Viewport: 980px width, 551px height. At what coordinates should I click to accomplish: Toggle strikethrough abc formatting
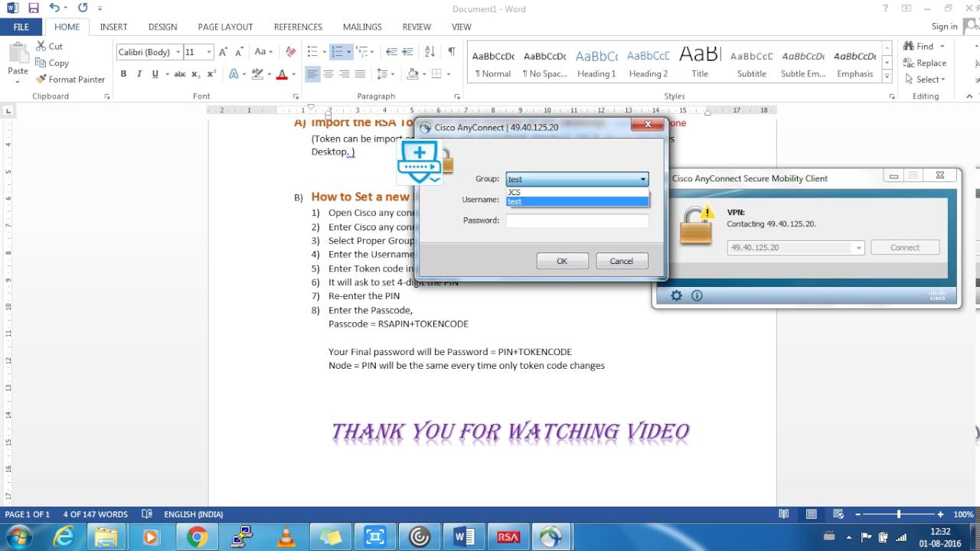180,74
